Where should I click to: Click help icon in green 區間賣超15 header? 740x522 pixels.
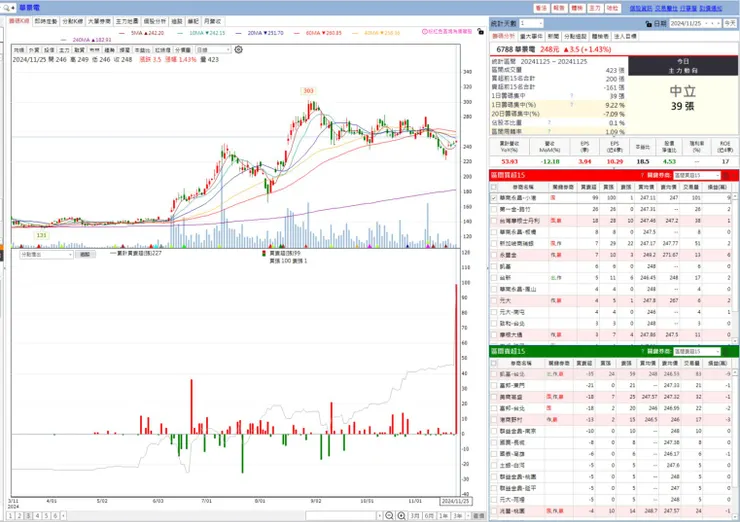[642, 352]
